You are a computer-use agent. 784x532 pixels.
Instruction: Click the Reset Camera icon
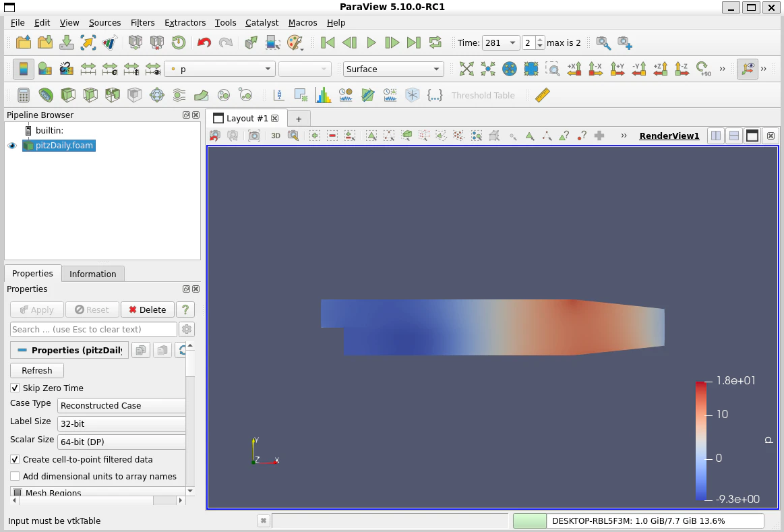coord(466,69)
